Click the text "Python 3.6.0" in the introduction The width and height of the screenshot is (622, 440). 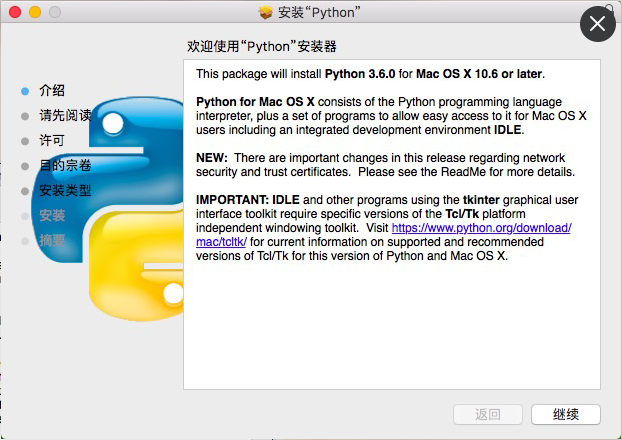coord(360,74)
